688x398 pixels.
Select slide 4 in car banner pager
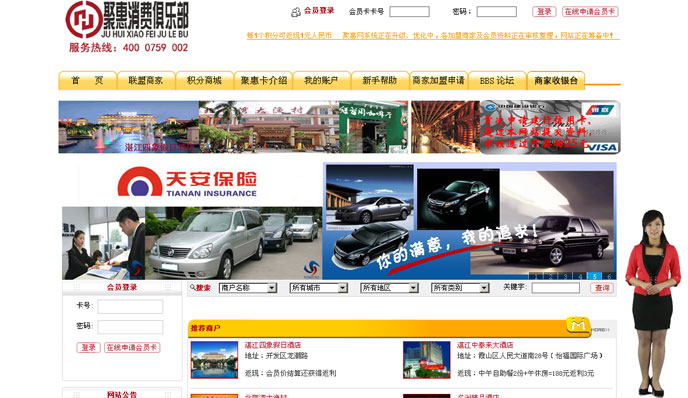coord(580,276)
